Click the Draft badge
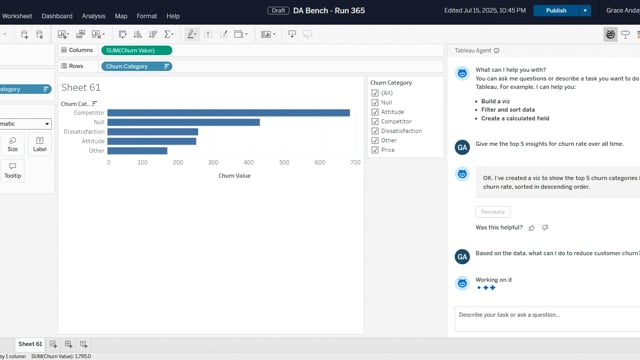 pos(278,11)
